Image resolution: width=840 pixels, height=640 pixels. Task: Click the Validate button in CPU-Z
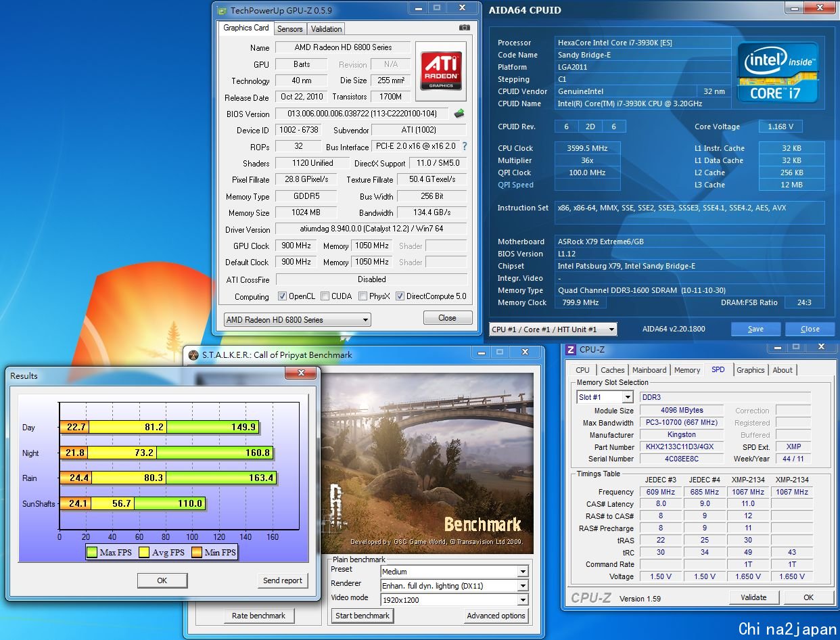[x=753, y=597]
